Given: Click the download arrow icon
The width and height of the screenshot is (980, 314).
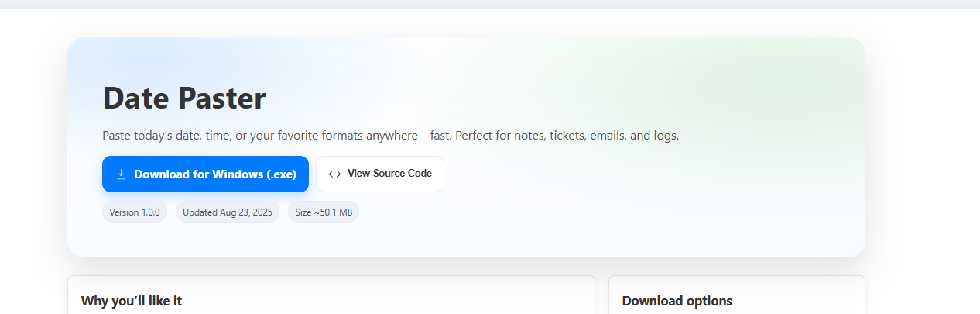Looking at the screenshot, I should click(x=121, y=174).
